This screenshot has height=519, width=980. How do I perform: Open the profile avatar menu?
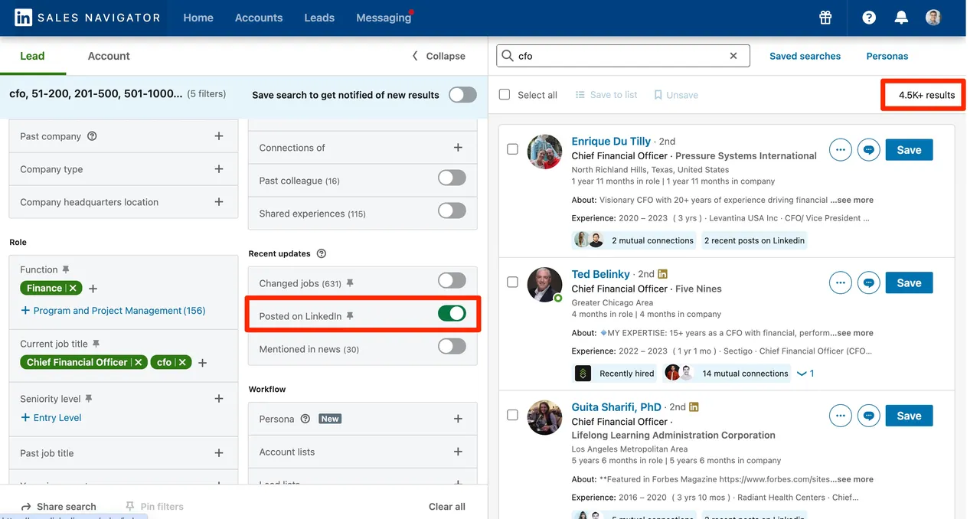click(x=933, y=18)
